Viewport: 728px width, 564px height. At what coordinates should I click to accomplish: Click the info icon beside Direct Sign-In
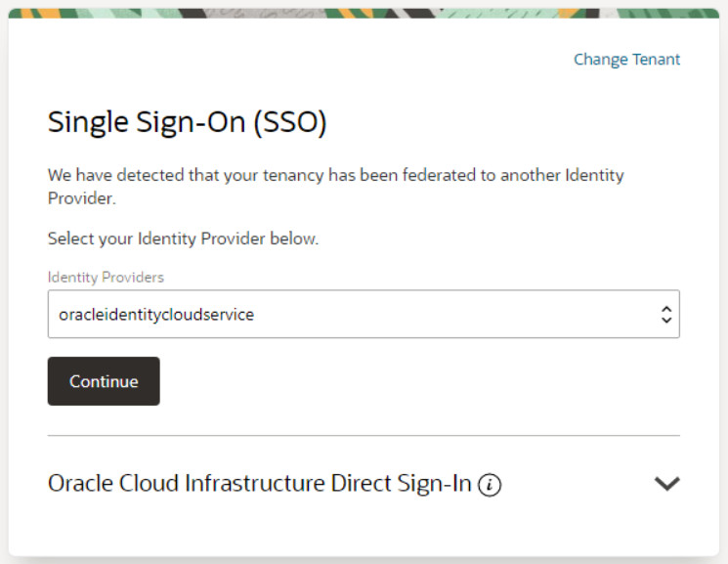pos(491,484)
